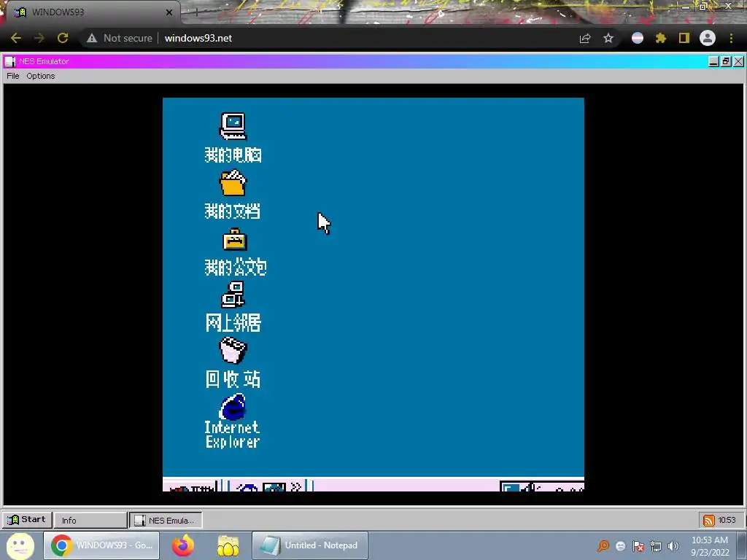Open the network tray icon
Image resolution: width=747 pixels, height=560 pixels.
point(656,546)
